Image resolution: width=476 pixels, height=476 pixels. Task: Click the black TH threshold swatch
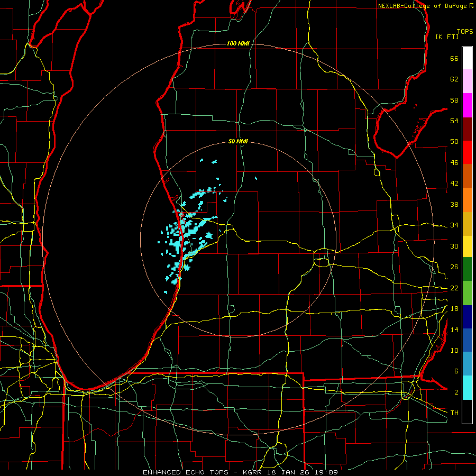[467, 411]
